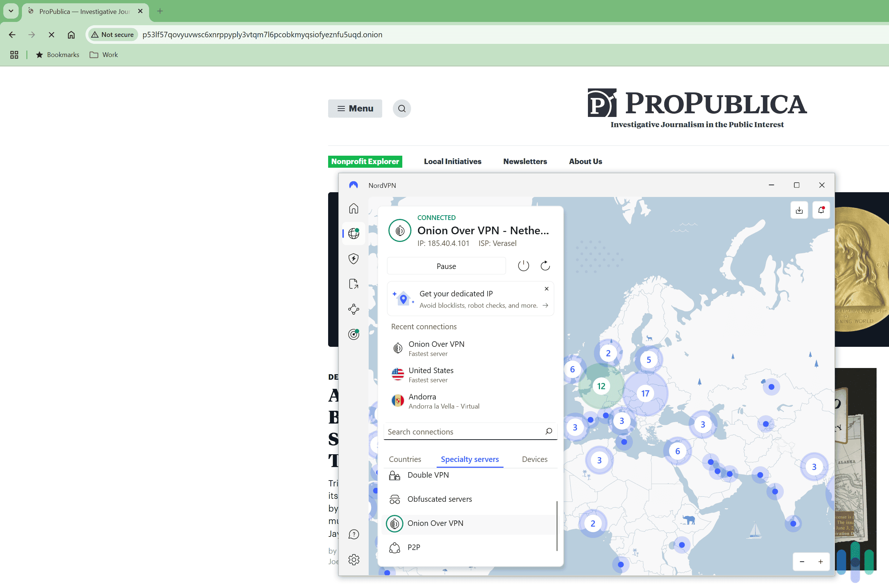Open the help question mark in NordVPN

click(353, 534)
